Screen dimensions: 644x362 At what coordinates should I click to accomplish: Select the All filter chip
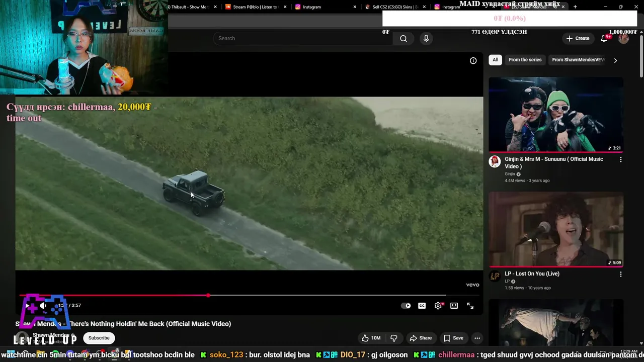pos(495,60)
